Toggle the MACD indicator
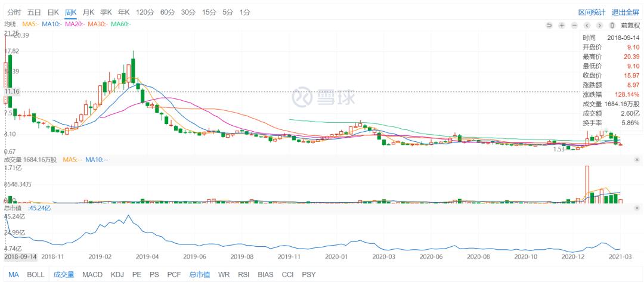 [x=92, y=275]
